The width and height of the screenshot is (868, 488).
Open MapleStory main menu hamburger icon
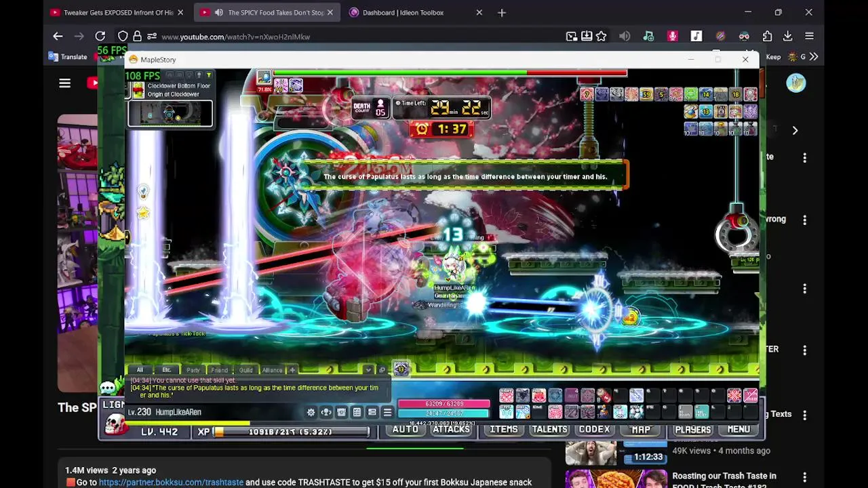[x=387, y=412]
